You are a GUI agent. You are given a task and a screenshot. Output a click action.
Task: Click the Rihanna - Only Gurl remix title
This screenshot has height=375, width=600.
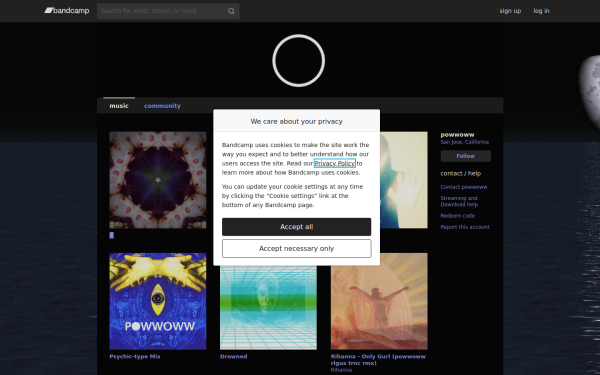378,360
